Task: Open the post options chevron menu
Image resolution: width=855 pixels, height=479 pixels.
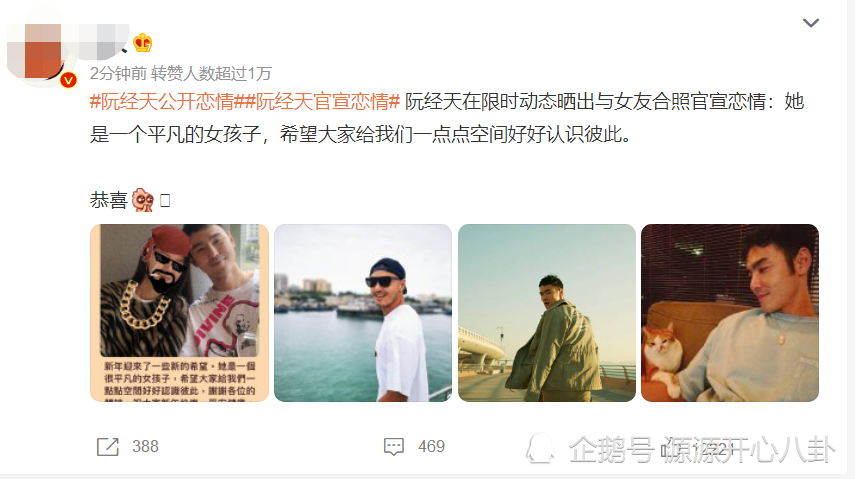Action: click(x=811, y=23)
